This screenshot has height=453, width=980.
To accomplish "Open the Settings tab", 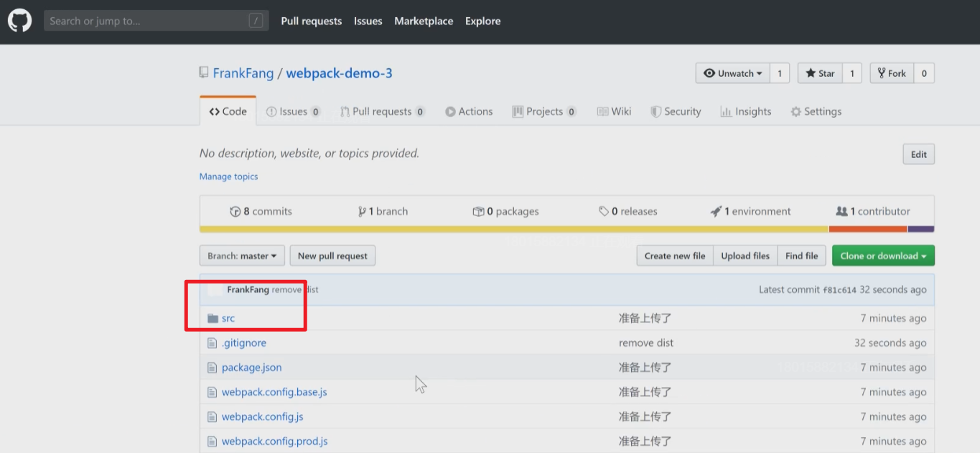I will pyautogui.click(x=816, y=111).
